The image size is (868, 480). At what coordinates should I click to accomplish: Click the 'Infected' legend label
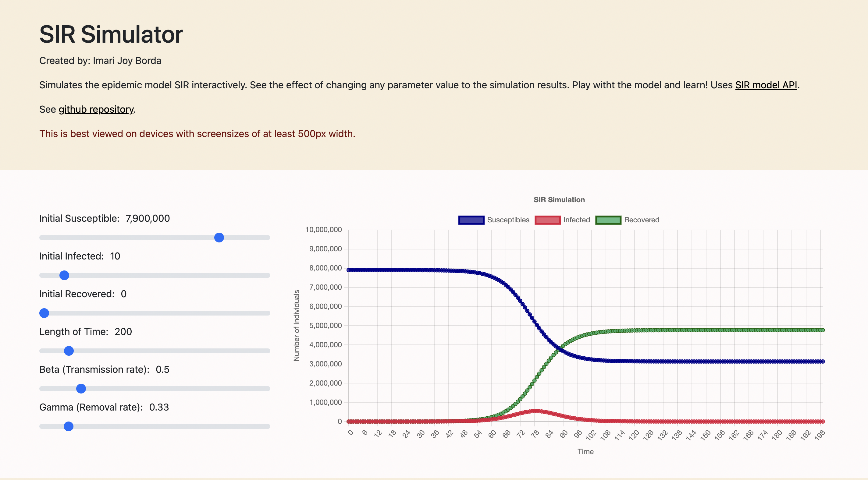pos(577,220)
